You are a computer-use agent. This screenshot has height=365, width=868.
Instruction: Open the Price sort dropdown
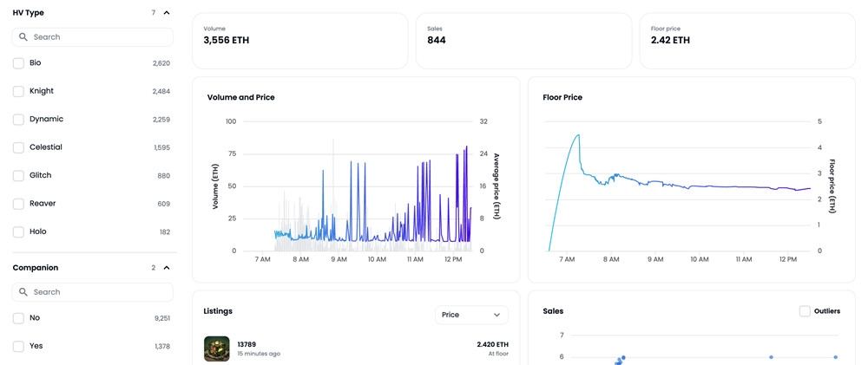click(x=471, y=315)
